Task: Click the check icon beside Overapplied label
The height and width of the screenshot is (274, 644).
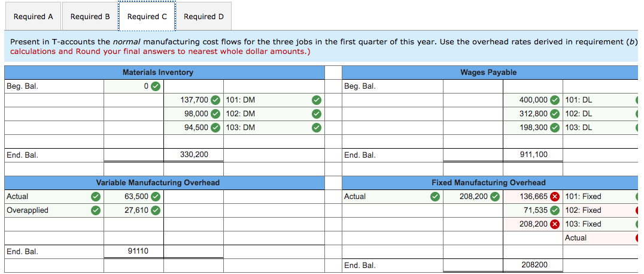Action: click(x=95, y=210)
